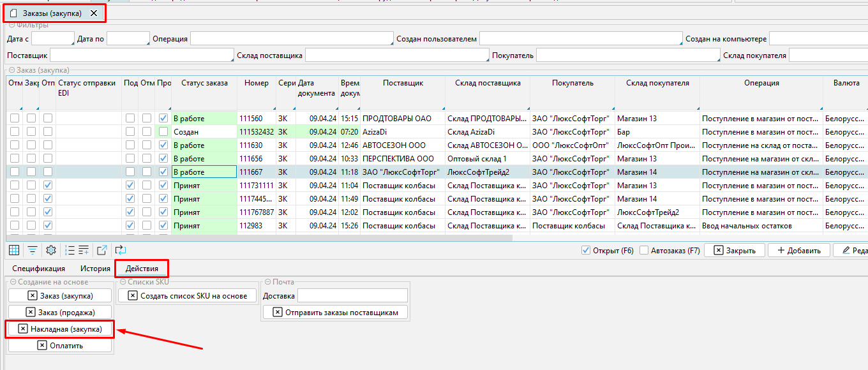Image resolution: width=868 pixels, height=370 pixels.
Task: Click the export to external window icon
Action: click(101, 250)
